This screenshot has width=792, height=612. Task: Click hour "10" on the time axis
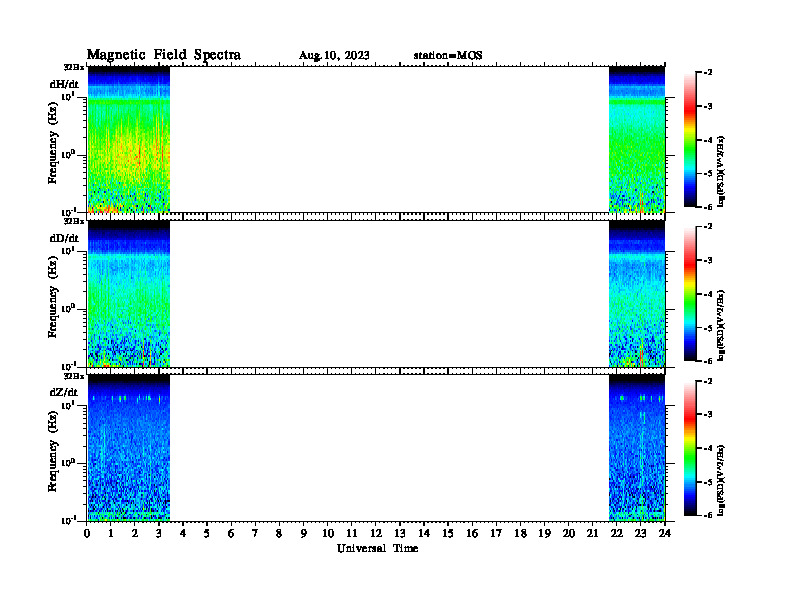(x=328, y=533)
